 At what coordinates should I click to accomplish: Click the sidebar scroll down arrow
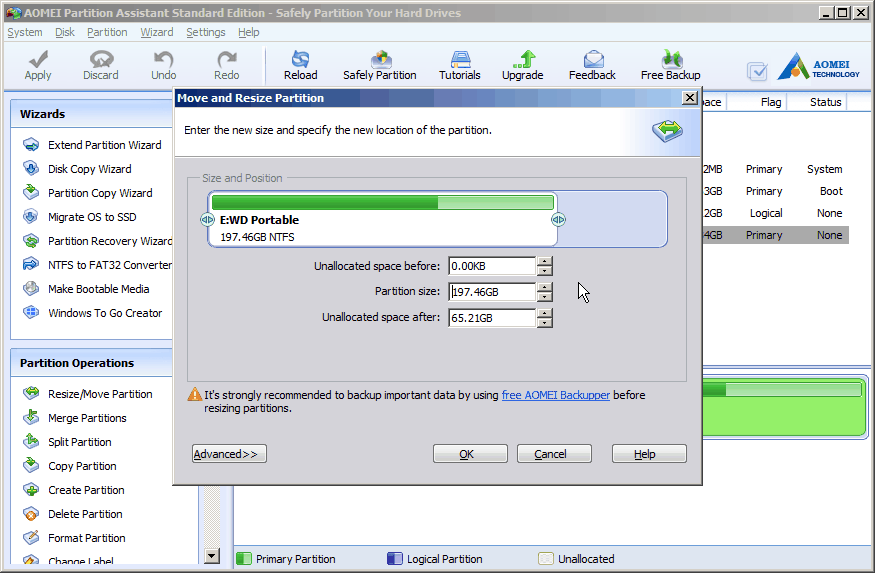click(x=211, y=556)
